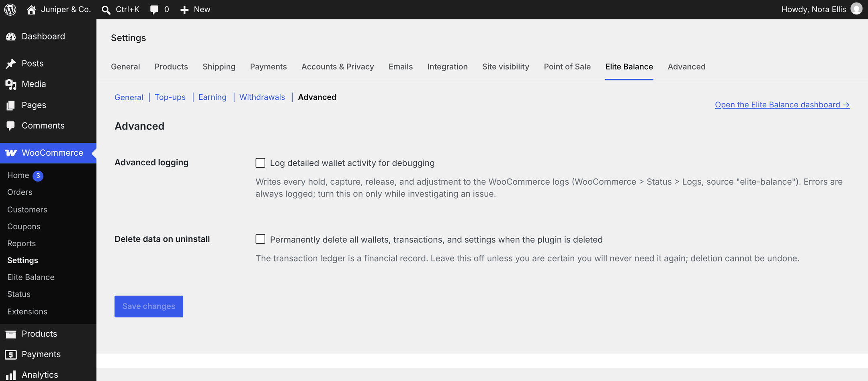Click the WooCommerce logo icon
Image resolution: width=868 pixels, height=381 pixels.
pos(11,153)
